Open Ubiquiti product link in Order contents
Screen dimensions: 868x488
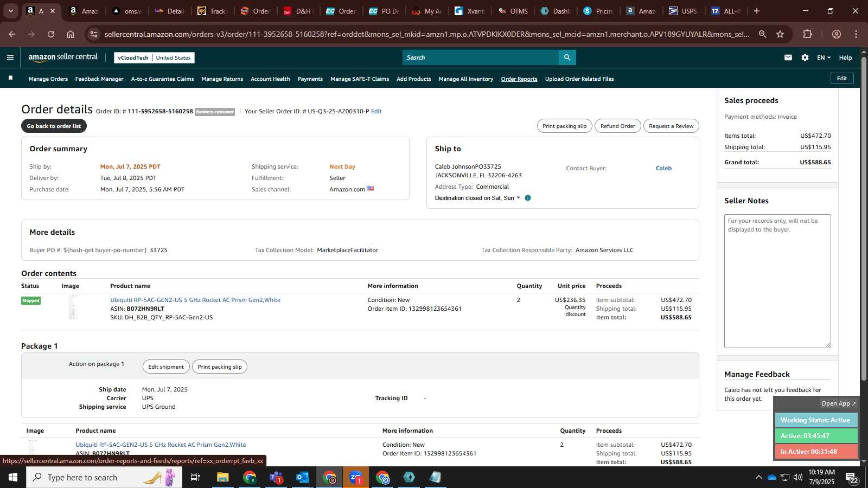coord(195,300)
